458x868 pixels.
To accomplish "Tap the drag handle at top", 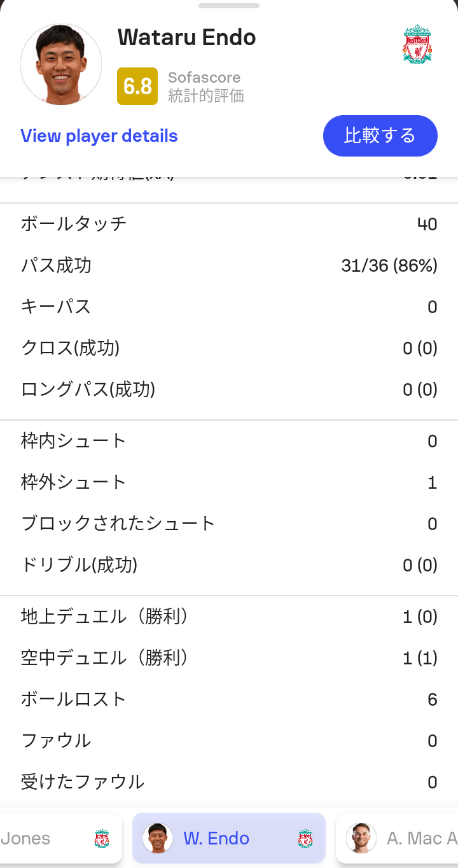I will [x=229, y=6].
